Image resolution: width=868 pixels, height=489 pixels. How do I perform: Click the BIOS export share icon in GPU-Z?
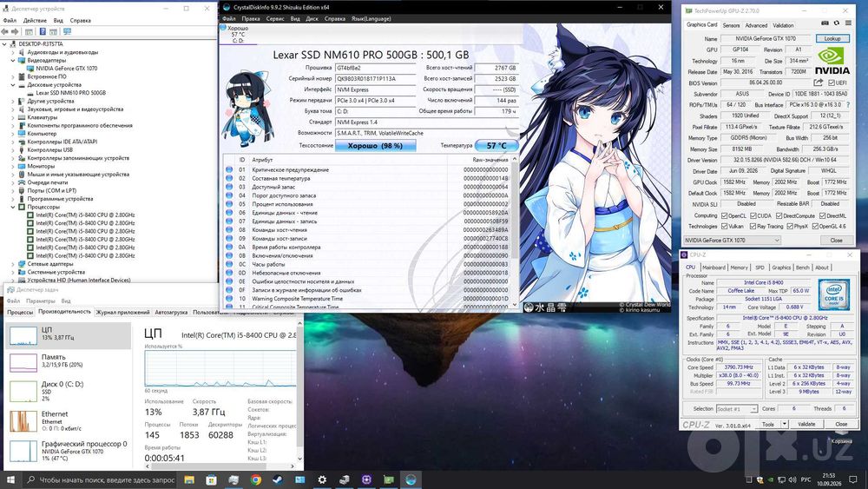click(x=819, y=83)
